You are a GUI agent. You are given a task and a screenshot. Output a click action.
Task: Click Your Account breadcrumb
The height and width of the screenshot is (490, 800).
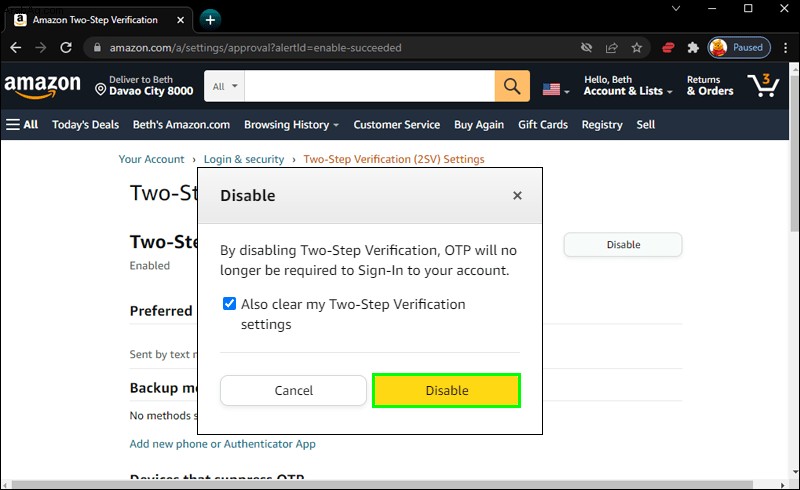tap(151, 159)
